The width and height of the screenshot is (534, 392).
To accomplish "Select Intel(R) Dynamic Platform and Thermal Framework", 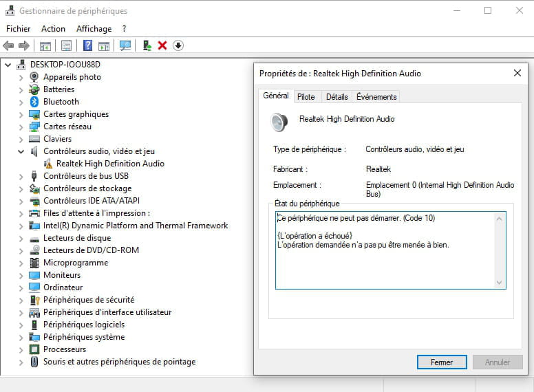I will point(135,226).
